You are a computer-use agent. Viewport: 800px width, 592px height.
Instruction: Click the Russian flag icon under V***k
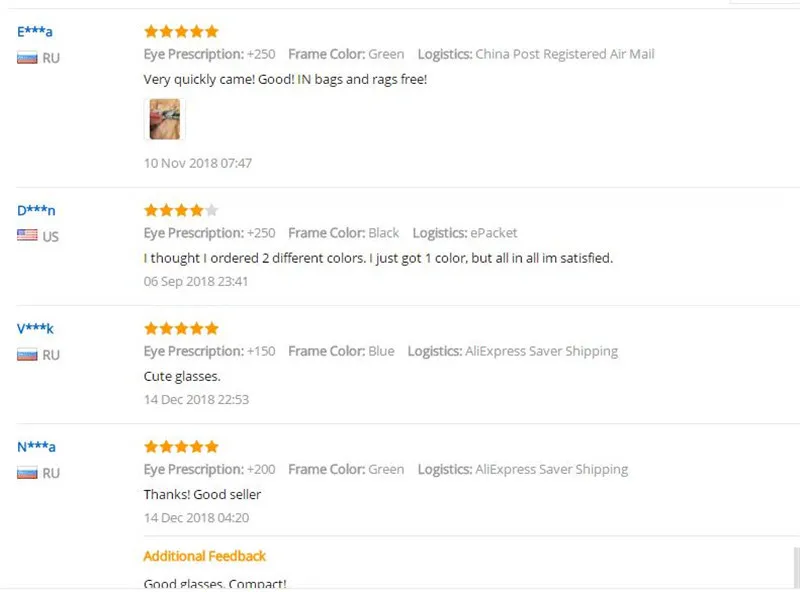[27, 355]
